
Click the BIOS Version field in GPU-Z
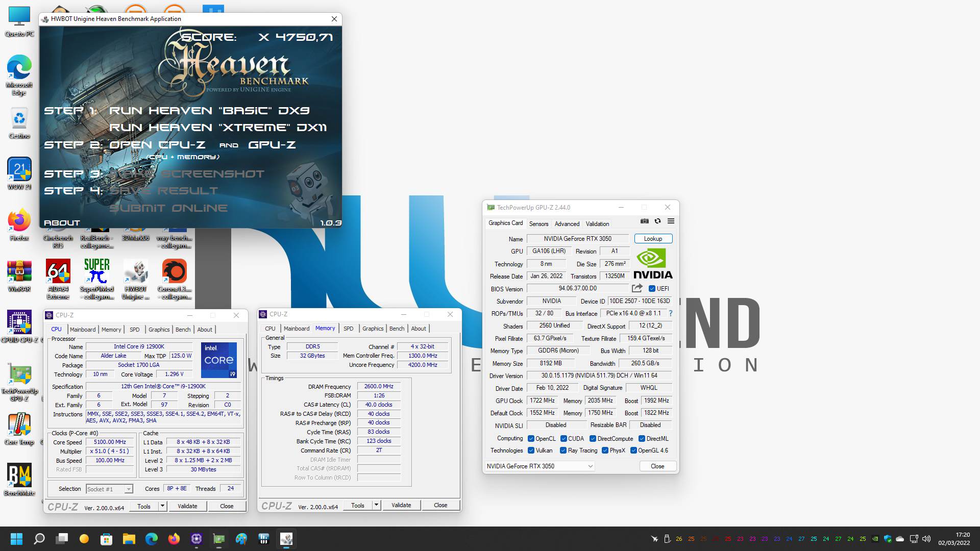pos(578,289)
